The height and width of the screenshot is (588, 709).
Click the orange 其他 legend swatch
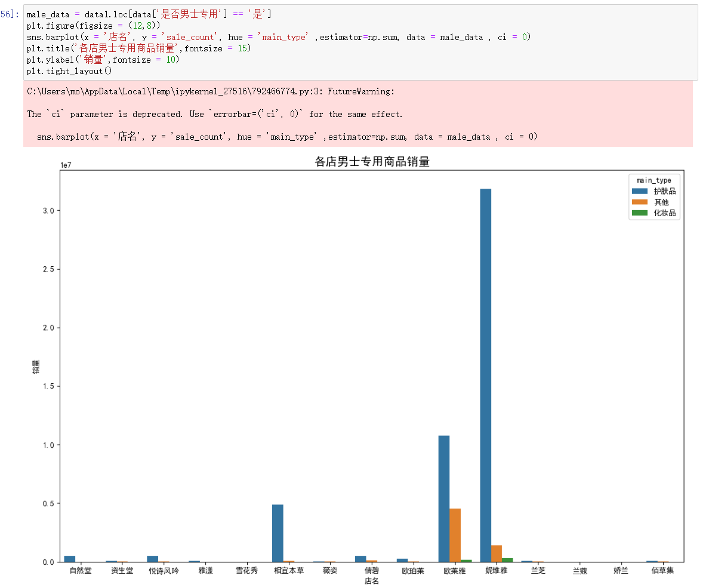tap(640, 202)
